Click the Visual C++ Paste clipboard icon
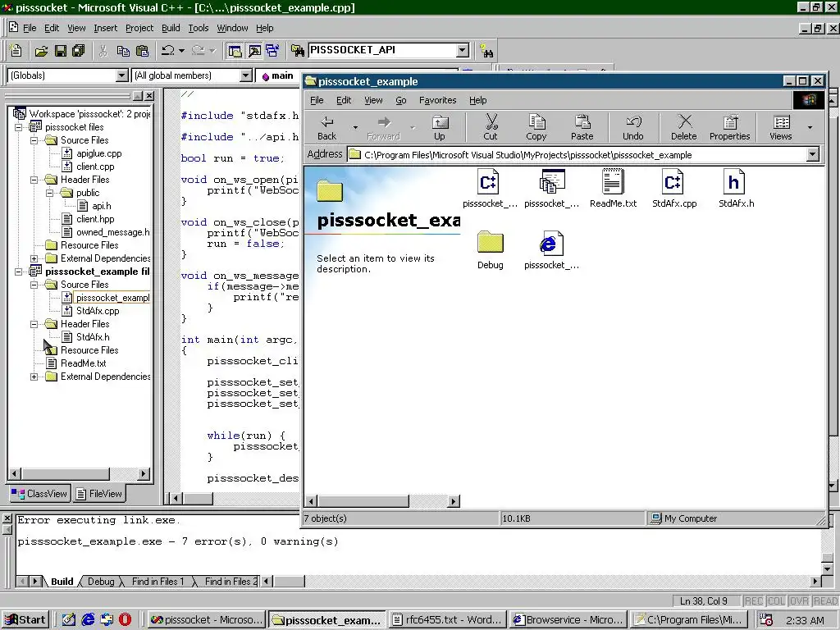This screenshot has width=840, height=630. [142, 51]
